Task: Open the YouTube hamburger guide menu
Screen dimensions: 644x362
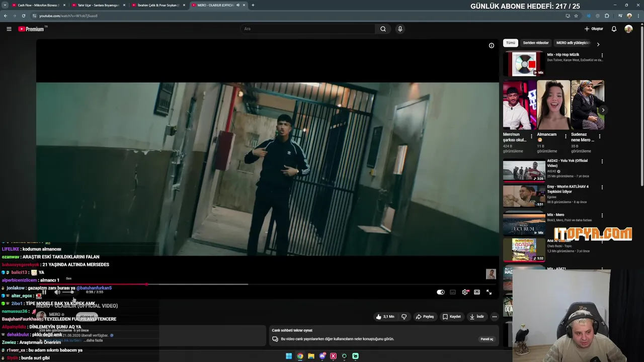Action: (x=9, y=29)
